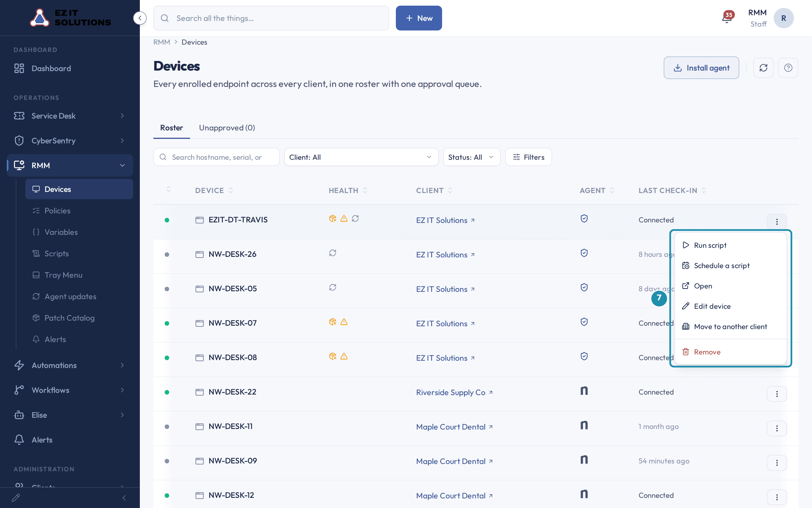The image size is (812, 508).
Task: Click the refresh devices icon button
Action: [x=763, y=68]
